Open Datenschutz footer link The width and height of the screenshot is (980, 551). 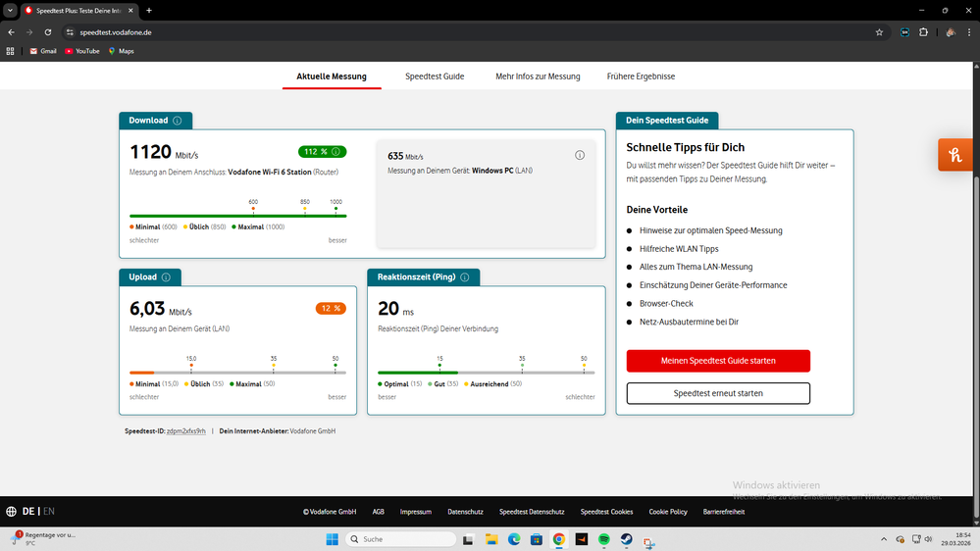[465, 512]
